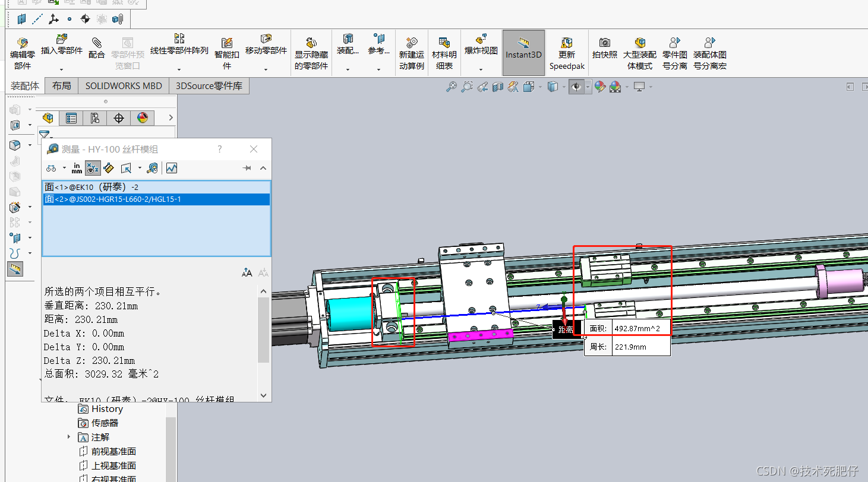Click the sensor graph icon in Measure dialog
The width and height of the screenshot is (868, 482).
[x=172, y=168]
